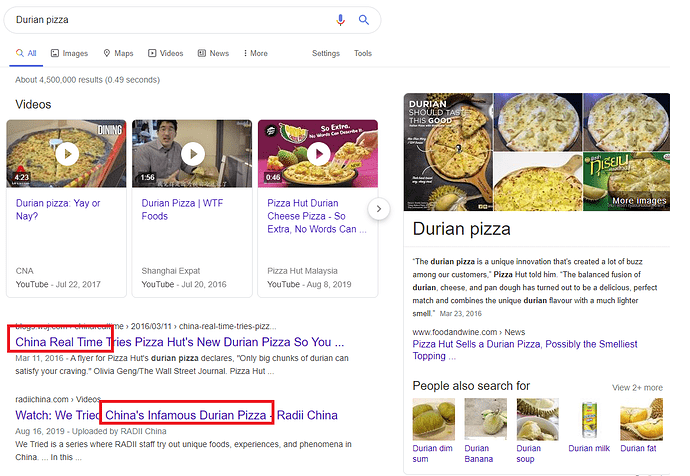The height and width of the screenshot is (476, 690).
Task: Open Durian soup related search
Action: coord(537,431)
